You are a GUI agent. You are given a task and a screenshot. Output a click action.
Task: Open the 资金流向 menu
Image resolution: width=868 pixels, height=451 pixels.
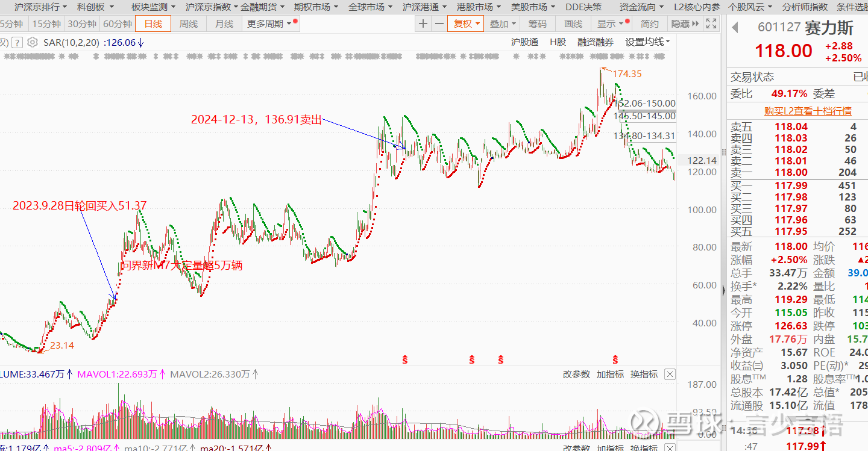641,7
